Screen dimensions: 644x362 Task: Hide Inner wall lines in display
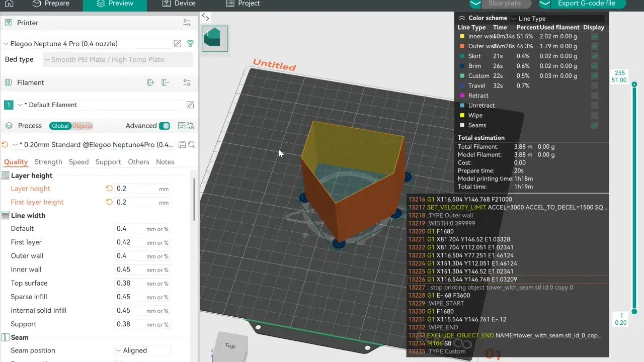(595, 37)
